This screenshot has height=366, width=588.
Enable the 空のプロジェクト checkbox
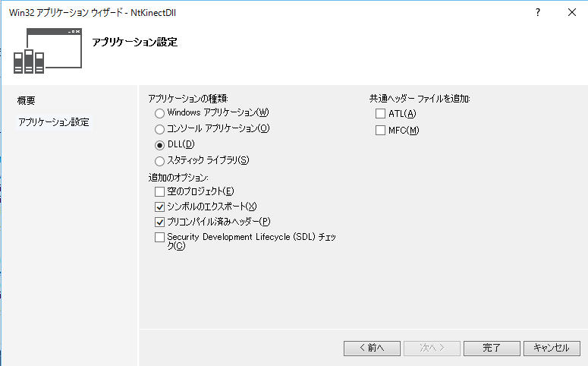pyautogui.click(x=159, y=191)
